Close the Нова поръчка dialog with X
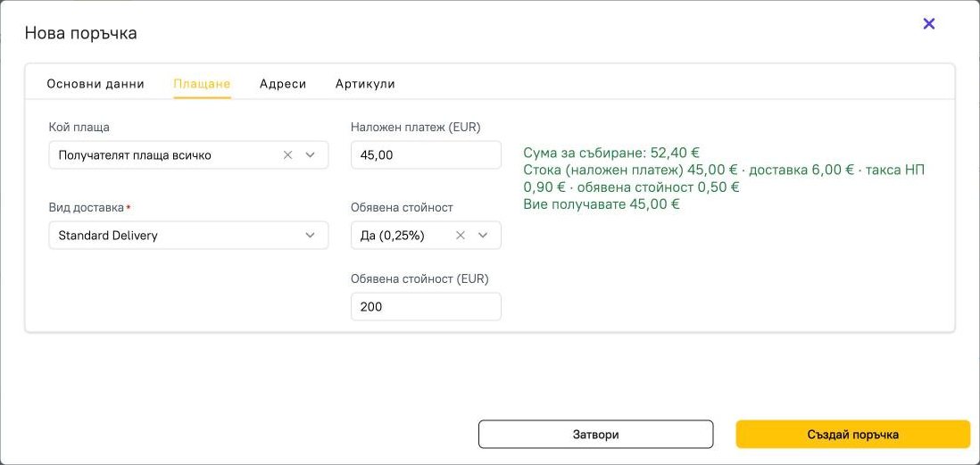 (x=929, y=24)
